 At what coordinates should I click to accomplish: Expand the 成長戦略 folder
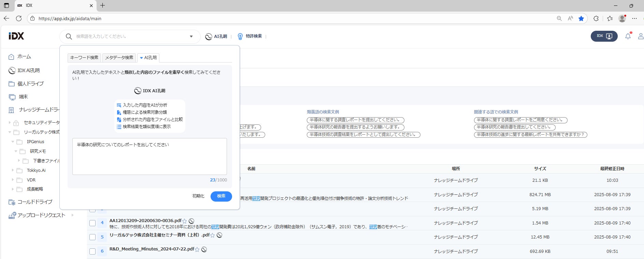(13, 189)
